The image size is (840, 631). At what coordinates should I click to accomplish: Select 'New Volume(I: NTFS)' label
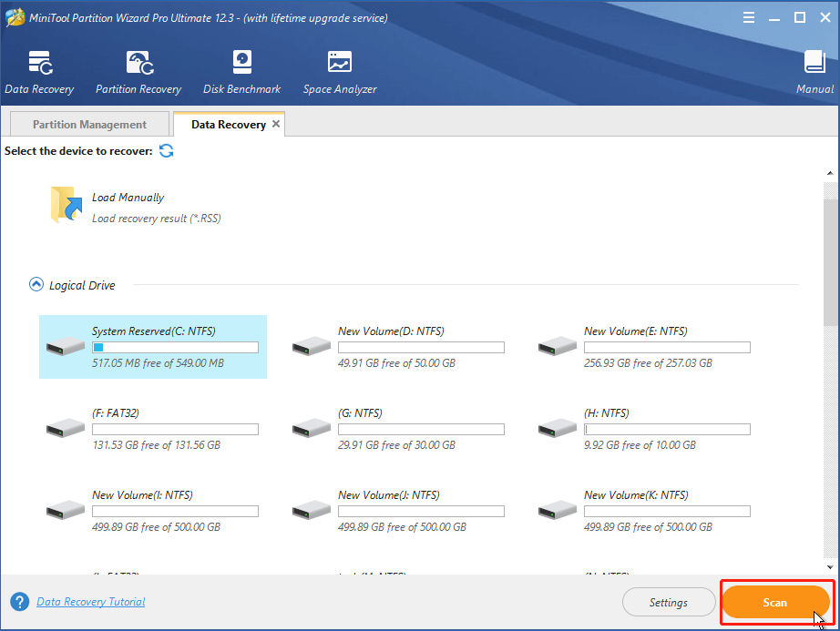(x=142, y=495)
